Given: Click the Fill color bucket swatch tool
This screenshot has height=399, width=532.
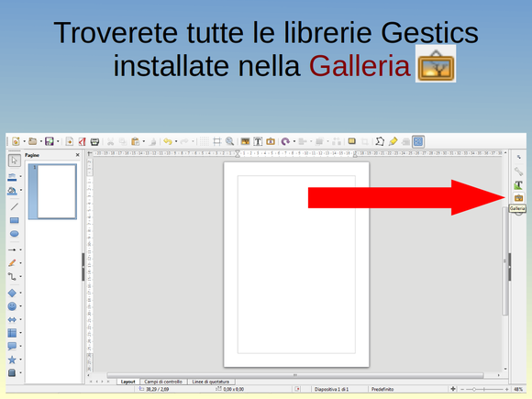Looking at the screenshot, I should [12, 191].
